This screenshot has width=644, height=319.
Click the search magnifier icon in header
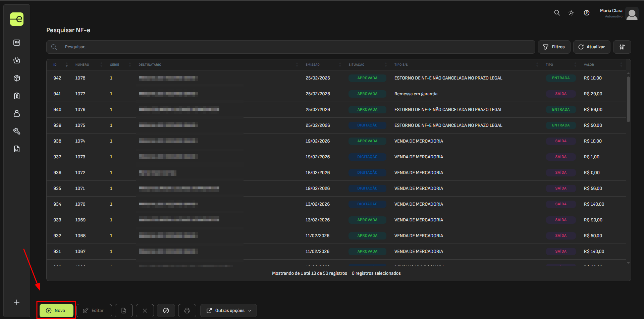pos(557,13)
